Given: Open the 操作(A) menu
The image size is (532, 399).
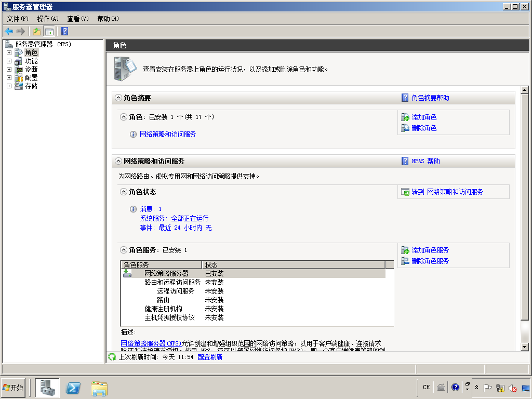Looking at the screenshot, I should coord(48,19).
